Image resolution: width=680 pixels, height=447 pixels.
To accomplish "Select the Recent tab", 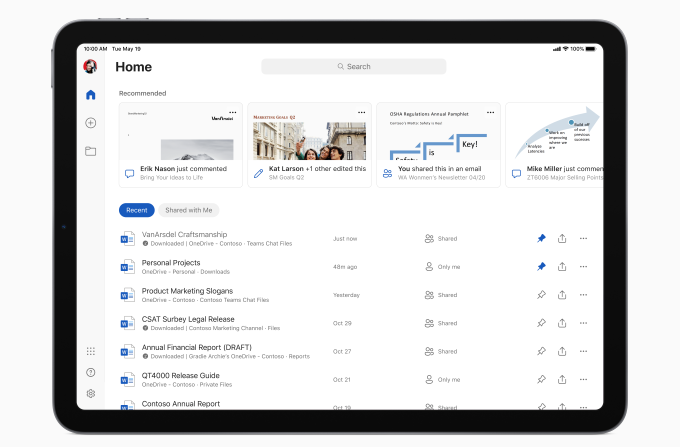I will tap(137, 210).
